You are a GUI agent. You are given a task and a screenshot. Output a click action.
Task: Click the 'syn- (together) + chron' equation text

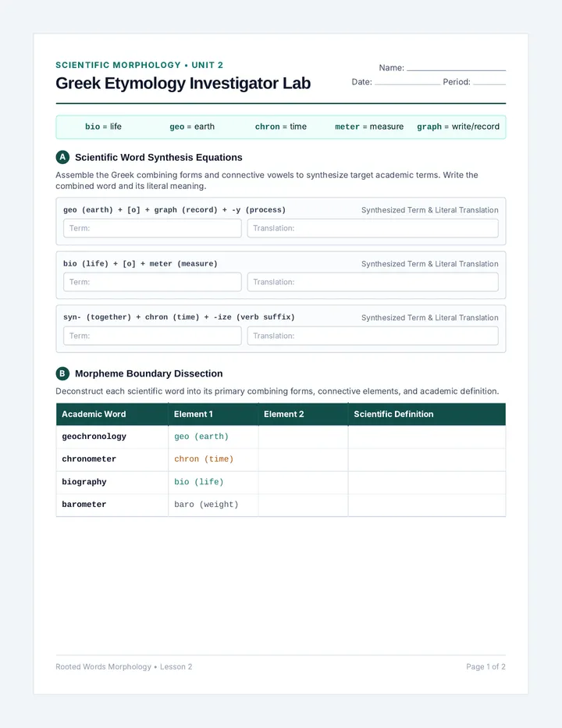tap(179, 317)
